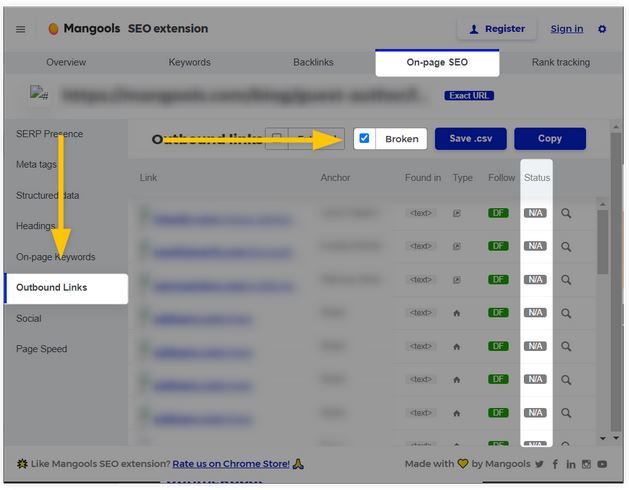Open Meta tags section

click(36, 164)
